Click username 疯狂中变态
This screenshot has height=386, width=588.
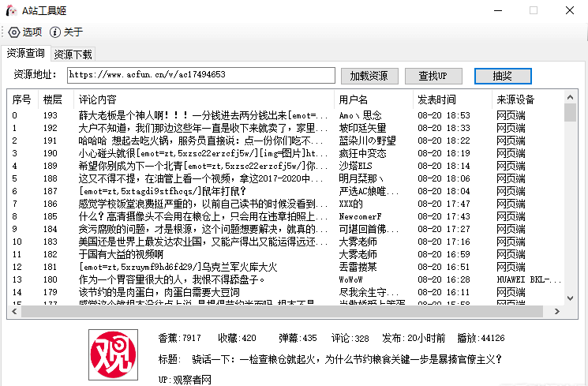click(x=362, y=153)
